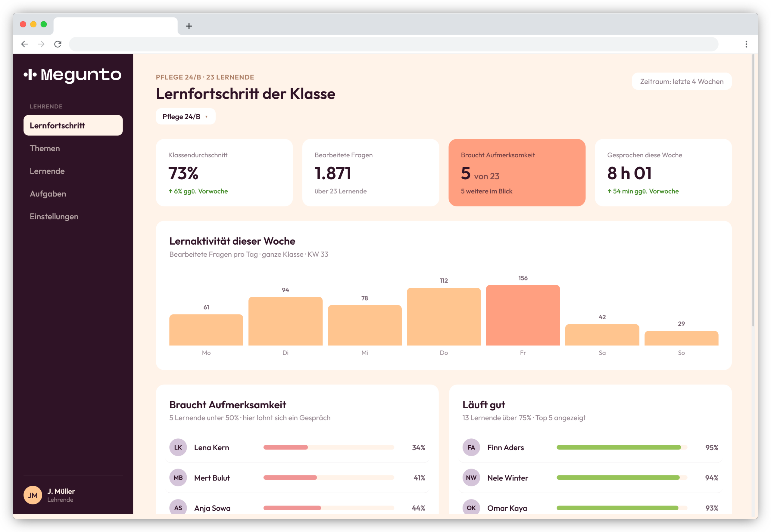Reload the page with the refresh icon
Image resolution: width=771 pixels, height=532 pixels.
(58, 44)
